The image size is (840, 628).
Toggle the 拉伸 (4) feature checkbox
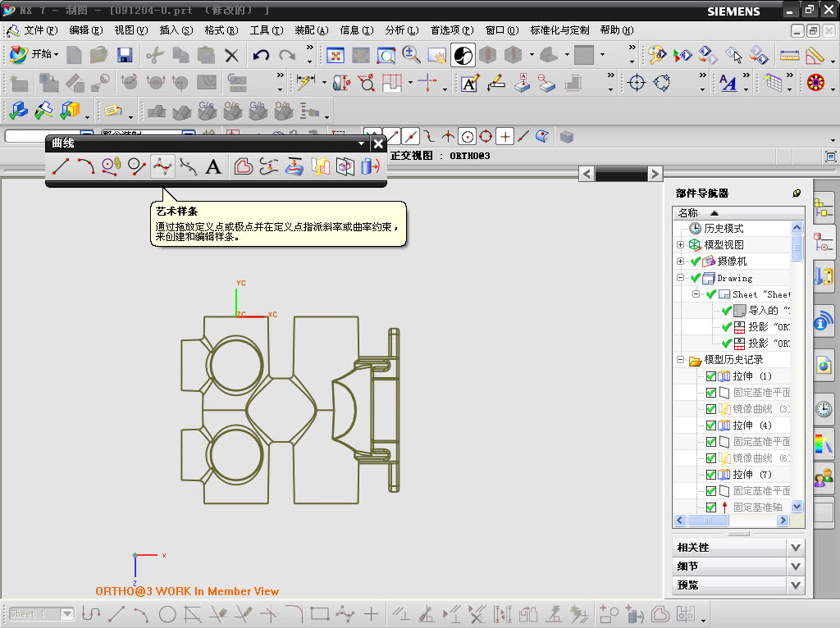[711, 425]
